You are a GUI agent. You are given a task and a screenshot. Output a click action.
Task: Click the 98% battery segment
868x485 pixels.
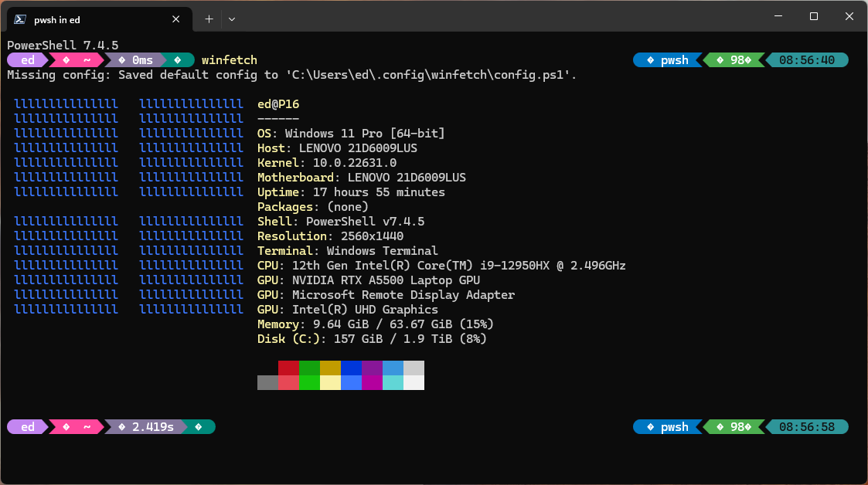pos(734,59)
